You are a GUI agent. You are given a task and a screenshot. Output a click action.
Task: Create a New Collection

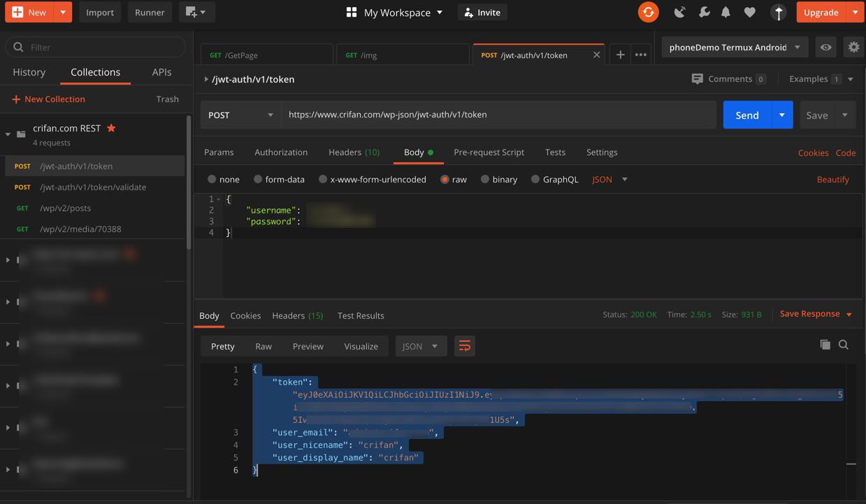48,99
